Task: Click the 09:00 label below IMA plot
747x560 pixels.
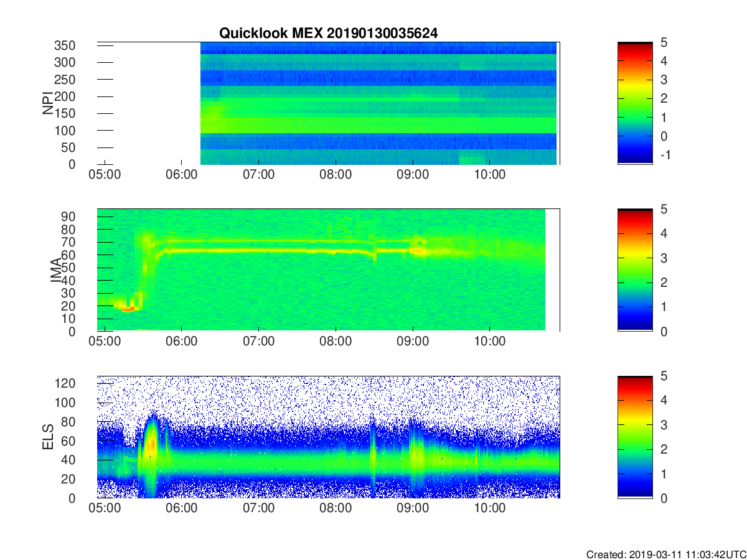Action: 413,342
